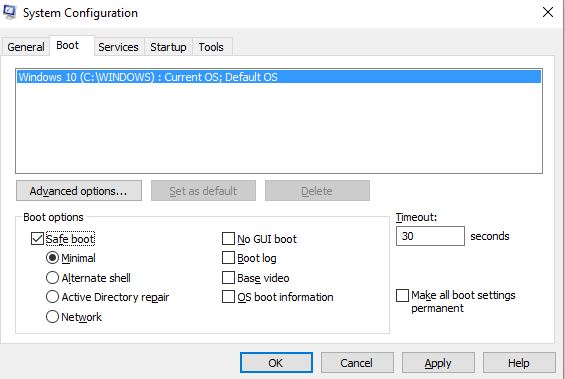Select the Boot tab
This screenshot has width=565, height=379.
pos(72,45)
